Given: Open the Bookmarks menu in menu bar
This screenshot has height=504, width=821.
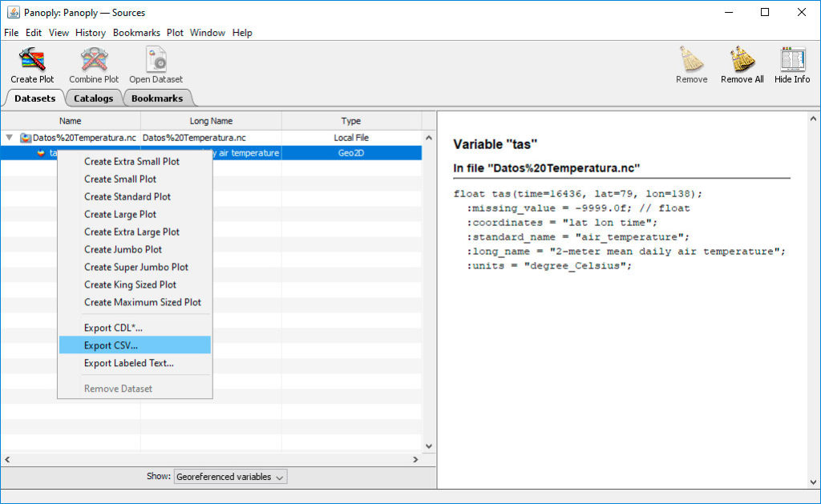Looking at the screenshot, I should pyautogui.click(x=136, y=32).
